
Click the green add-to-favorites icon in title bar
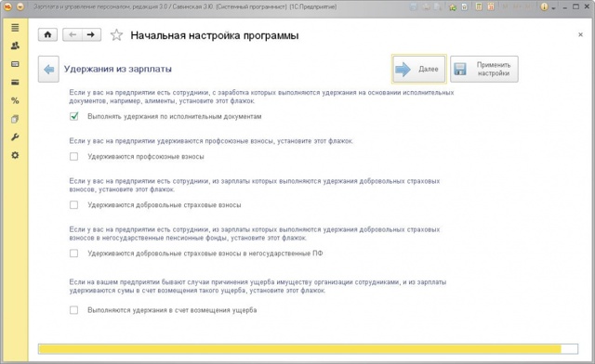[x=453, y=6]
